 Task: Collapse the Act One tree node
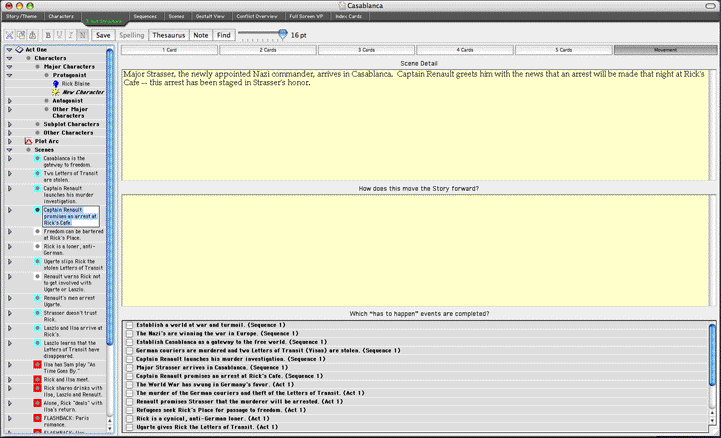pyautogui.click(x=9, y=49)
